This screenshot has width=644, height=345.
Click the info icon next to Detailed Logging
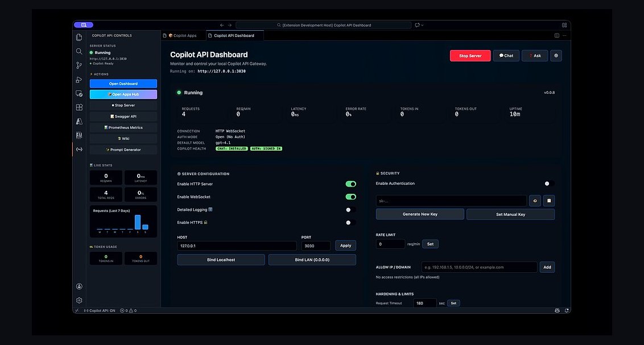(210, 210)
